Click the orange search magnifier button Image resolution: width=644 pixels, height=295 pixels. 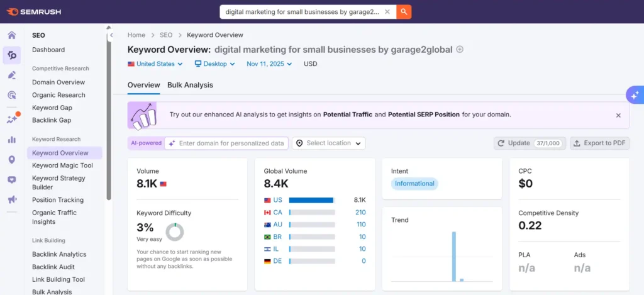[x=404, y=12]
